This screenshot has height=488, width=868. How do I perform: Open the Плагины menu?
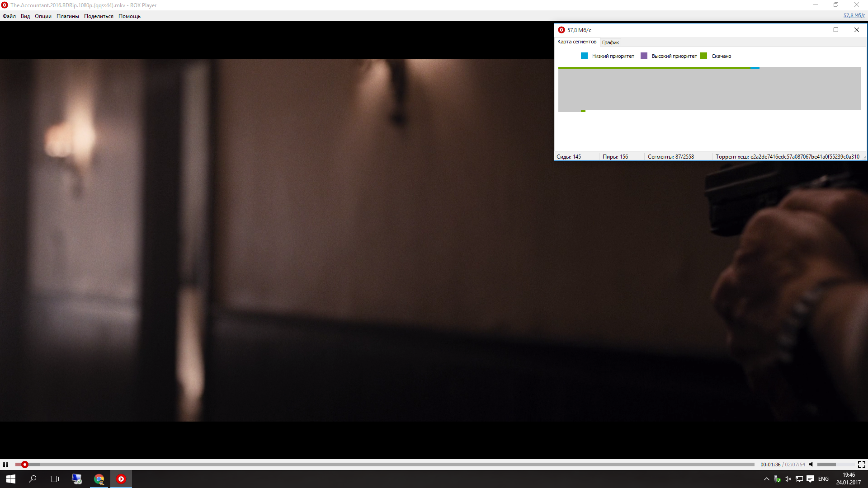click(67, 16)
